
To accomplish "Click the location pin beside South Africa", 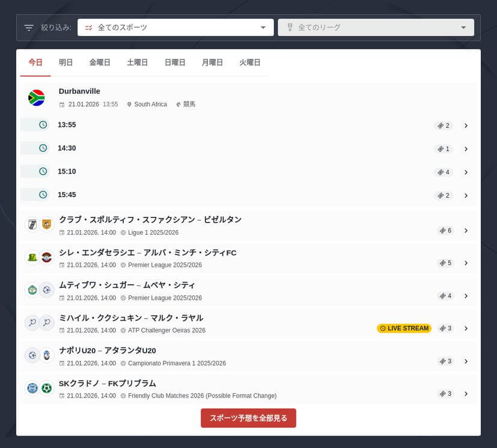I will [129, 104].
